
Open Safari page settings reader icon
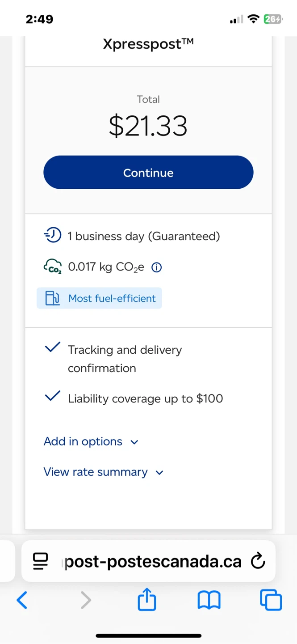(41, 561)
